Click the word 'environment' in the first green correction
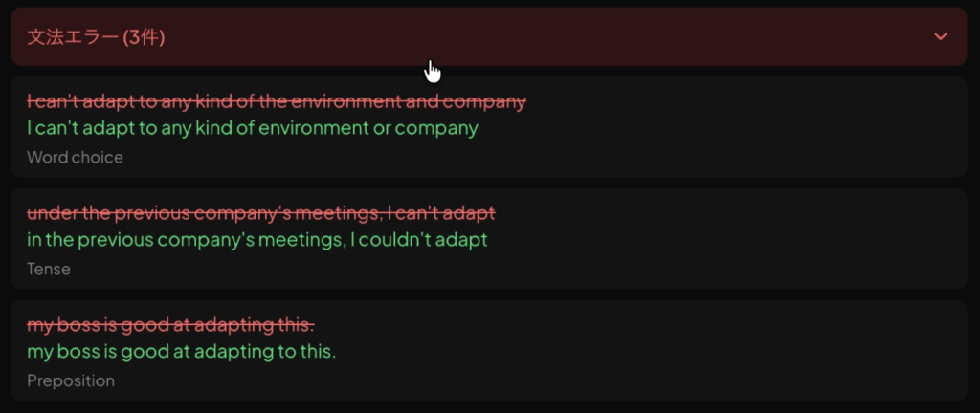The image size is (980, 413). (313, 128)
